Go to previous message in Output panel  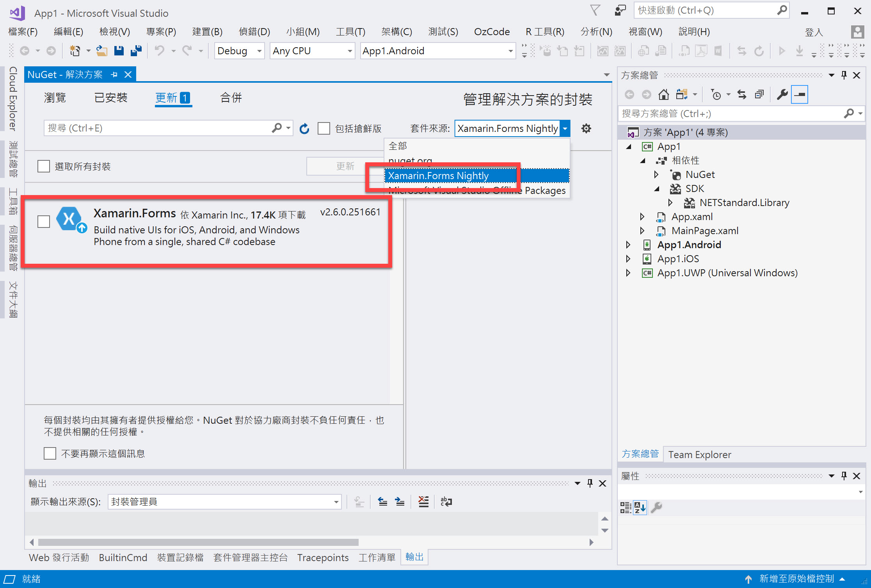[x=383, y=502]
